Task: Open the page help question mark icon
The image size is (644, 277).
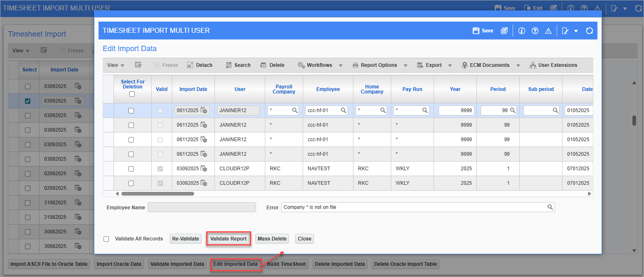Action: pos(535,30)
